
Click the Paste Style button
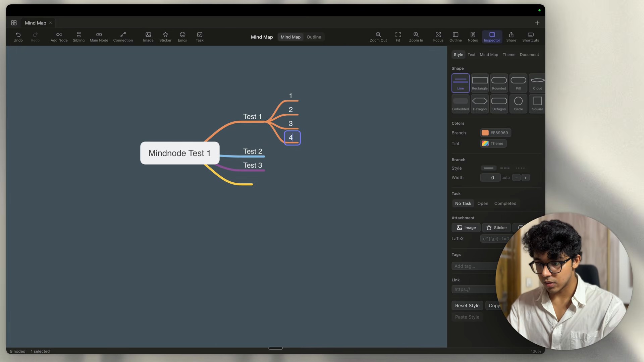(467, 317)
